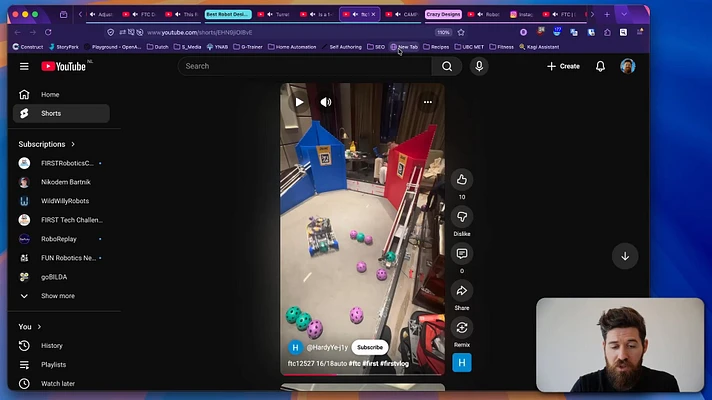Open the goBILDA subscription

pyautogui.click(x=61, y=277)
